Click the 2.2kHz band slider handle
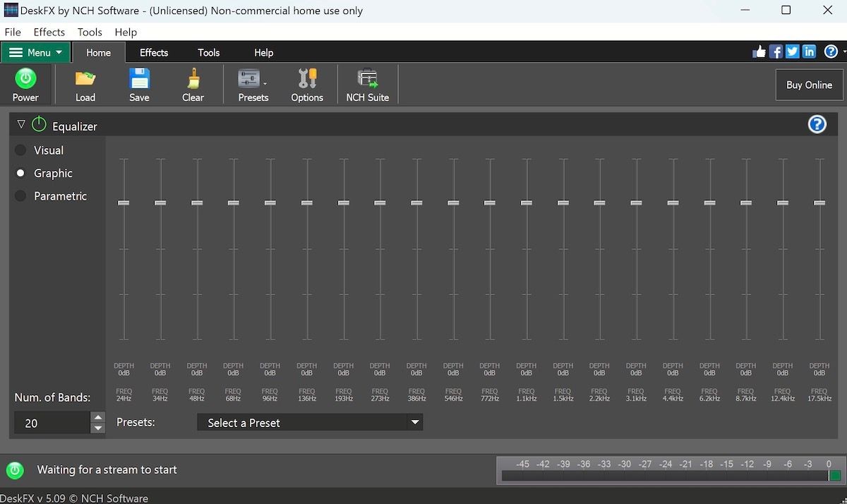This screenshot has width=847, height=504. pyautogui.click(x=600, y=203)
